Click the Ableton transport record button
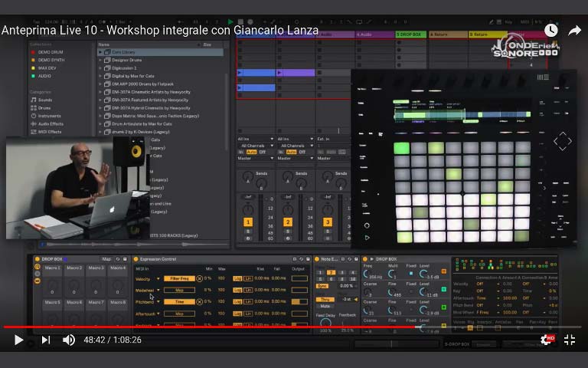Image resolution: width=588 pixels, height=368 pixels. point(250,22)
